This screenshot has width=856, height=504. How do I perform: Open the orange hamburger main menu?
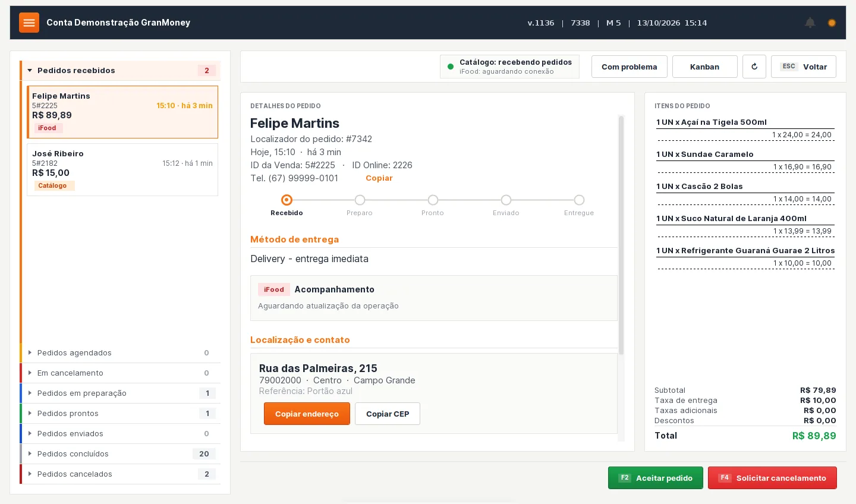[29, 23]
